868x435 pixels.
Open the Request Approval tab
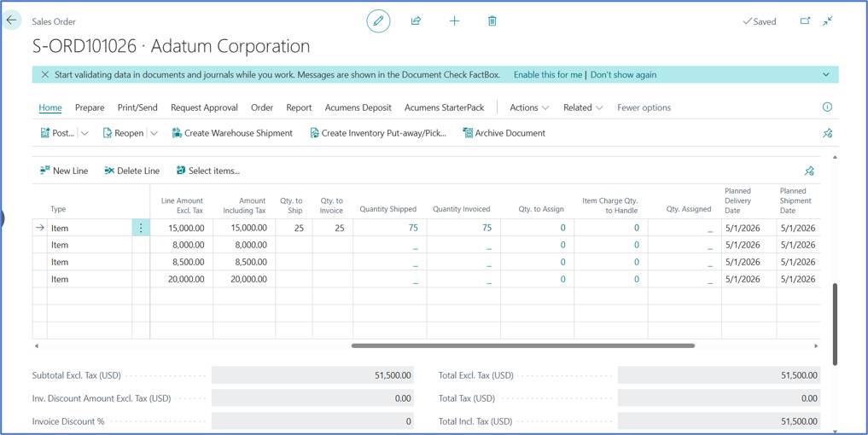[x=204, y=107]
